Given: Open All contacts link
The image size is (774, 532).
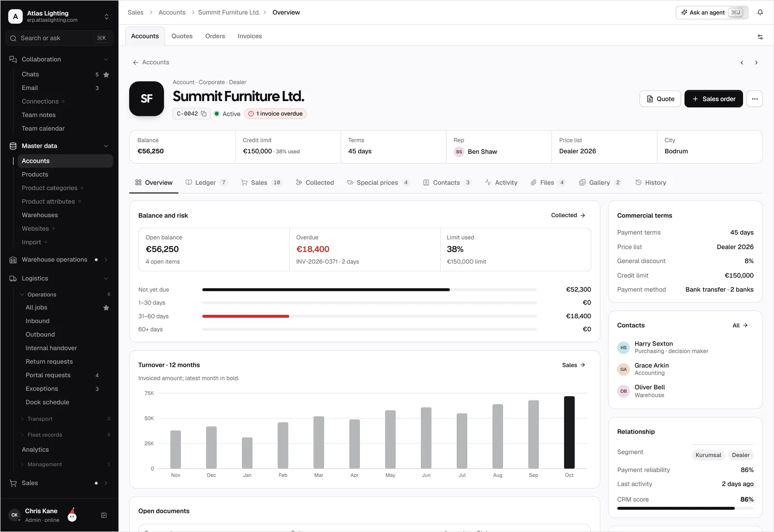Looking at the screenshot, I should [740, 325].
